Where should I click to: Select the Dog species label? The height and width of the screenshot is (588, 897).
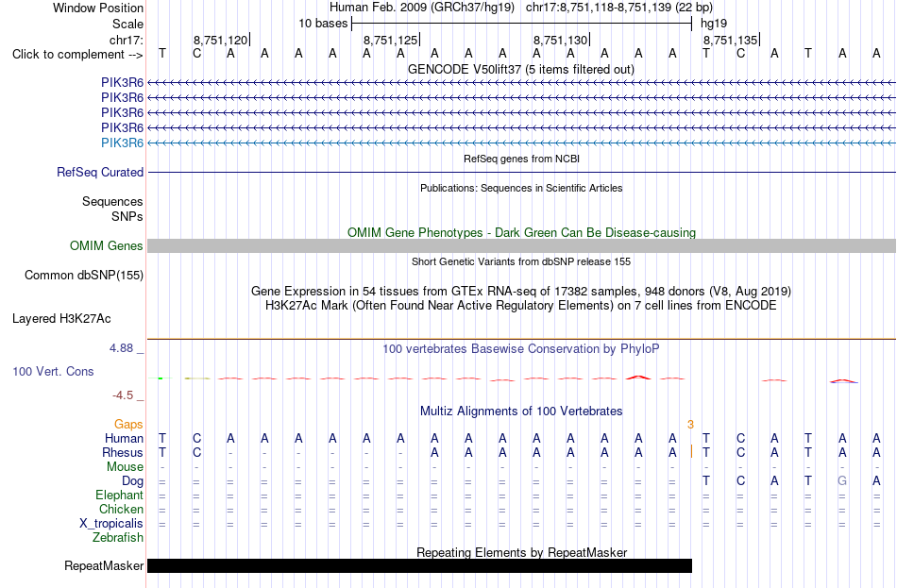tap(132, 481)
